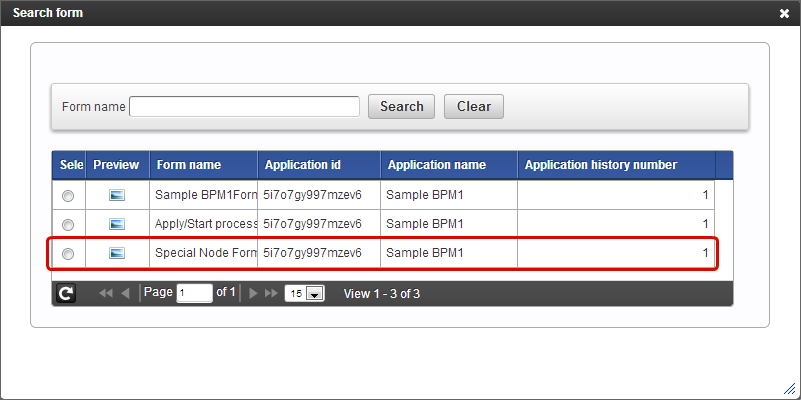Select the Special Node Form radio button
Viewport: 801px width, 400px height.
68,254
